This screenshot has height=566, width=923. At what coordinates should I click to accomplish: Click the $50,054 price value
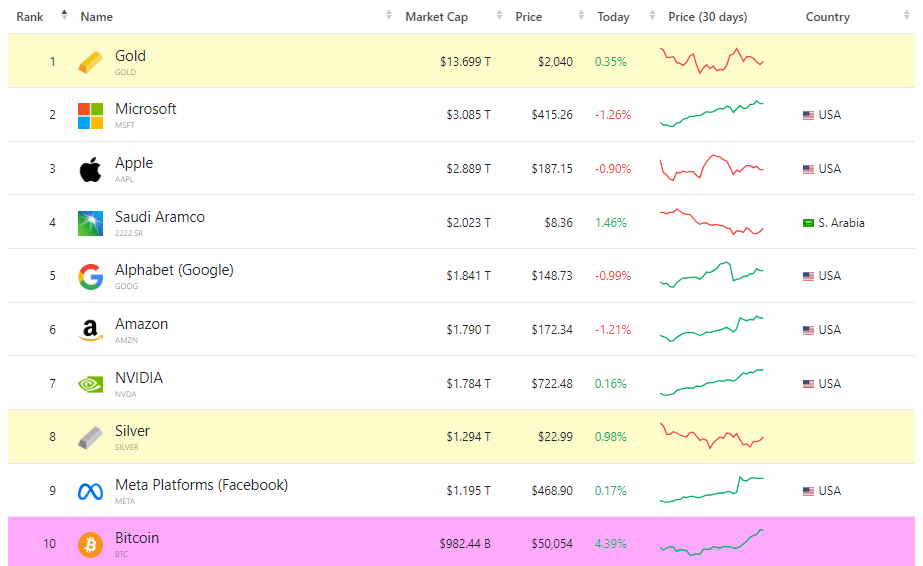(x=552, y=544)
